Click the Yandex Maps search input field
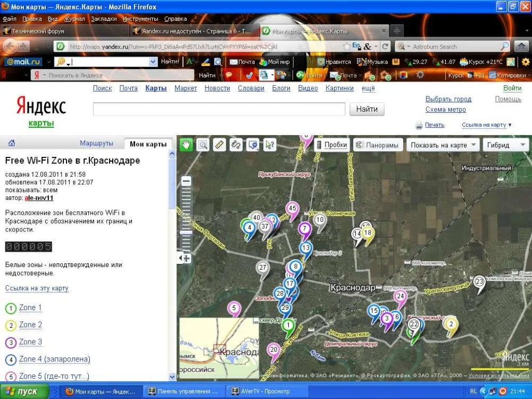The width and height of the screenshot is (532, 399). 219,109
